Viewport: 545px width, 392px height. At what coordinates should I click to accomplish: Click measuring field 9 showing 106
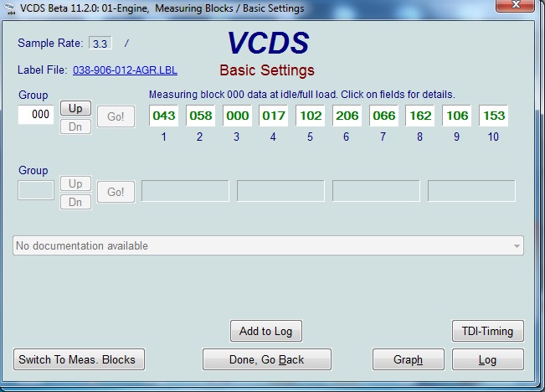457,116
